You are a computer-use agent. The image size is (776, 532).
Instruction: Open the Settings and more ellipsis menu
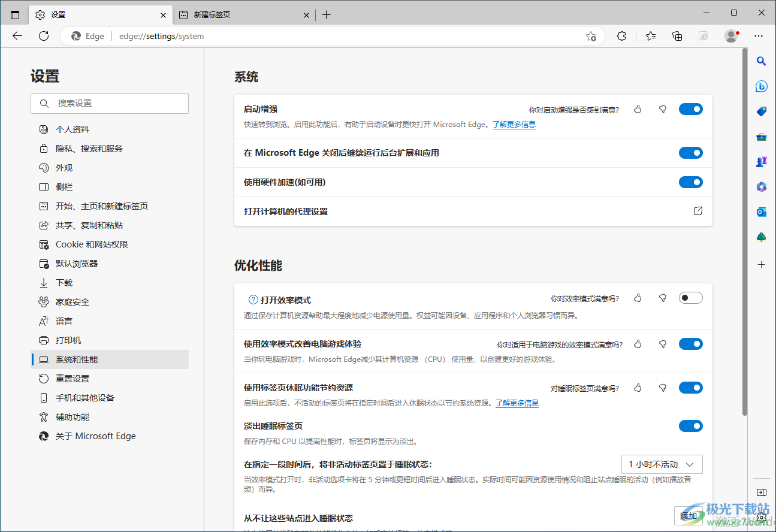pyautogui.click(x=759, y=36)
